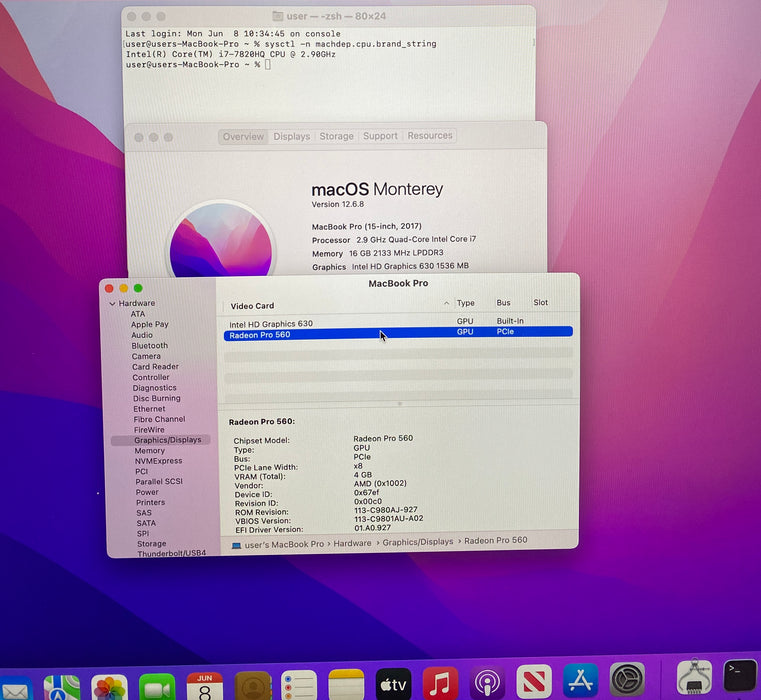Open the Notes app in the Dock

pos(346,684)
